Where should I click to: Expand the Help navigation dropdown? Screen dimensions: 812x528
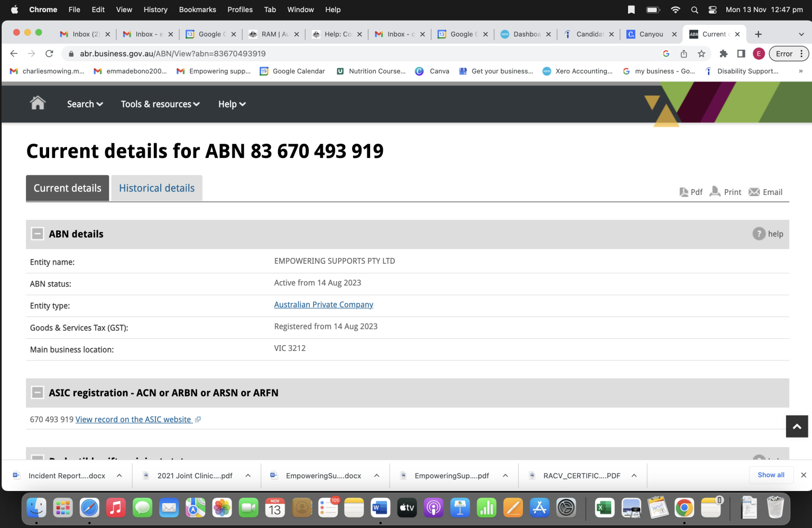(232, 104)
